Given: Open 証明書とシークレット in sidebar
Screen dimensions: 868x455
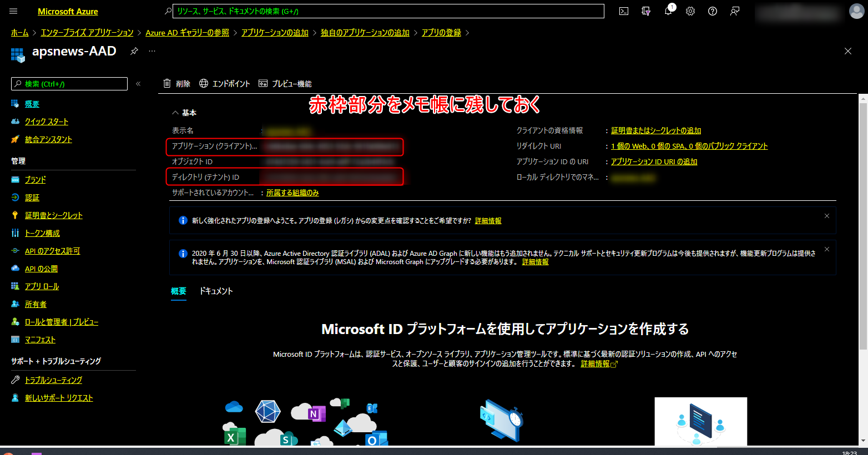Looking at the screenshot, I should tap(54, 215).
